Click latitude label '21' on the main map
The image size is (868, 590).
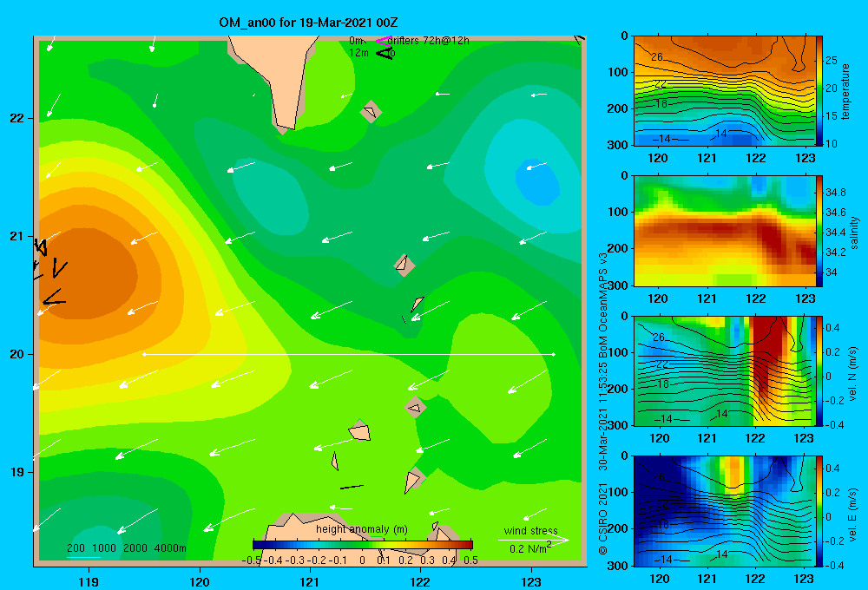point(16,236)
